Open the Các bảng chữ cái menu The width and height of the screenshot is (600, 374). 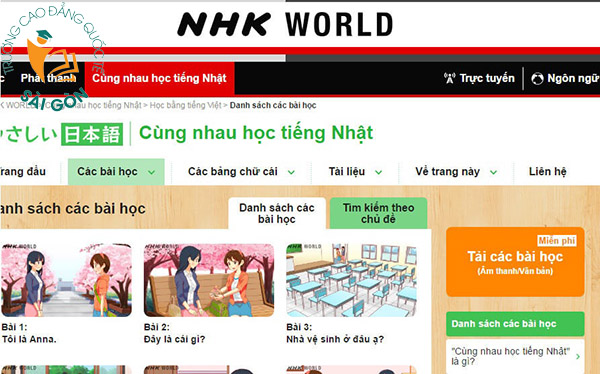tap(241, 171)
